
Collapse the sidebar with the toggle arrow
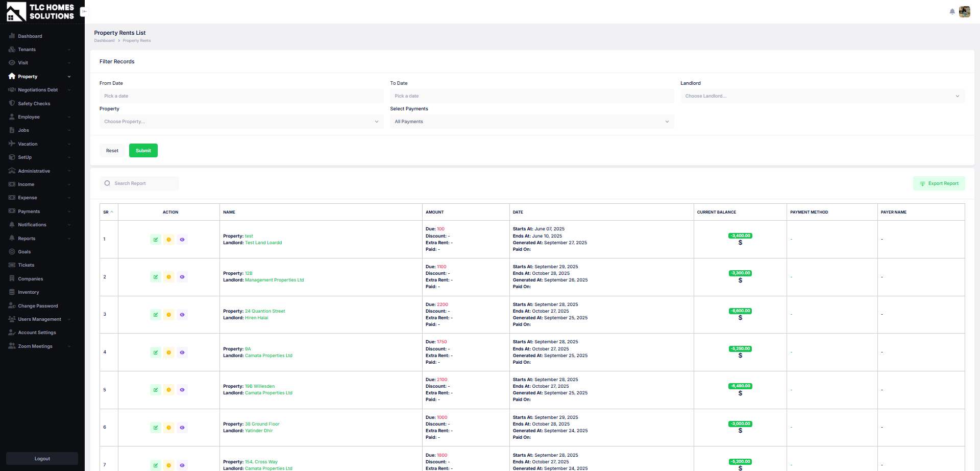(84, 11)
